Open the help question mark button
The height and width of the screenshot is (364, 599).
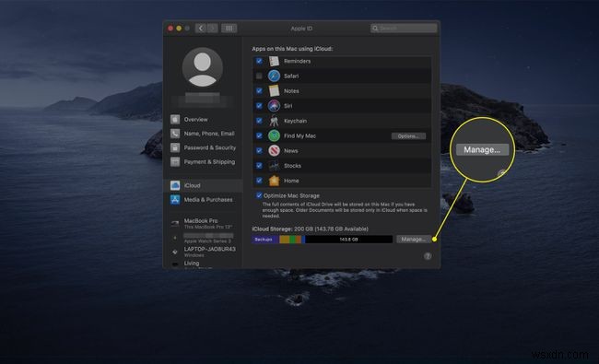point(428,256)
